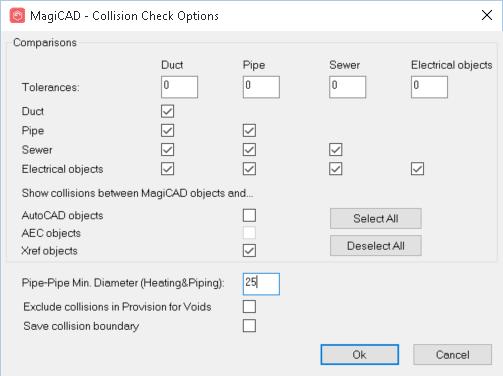Toggle Electrical objects versus Electrical objects checkbox

point(417,169)
